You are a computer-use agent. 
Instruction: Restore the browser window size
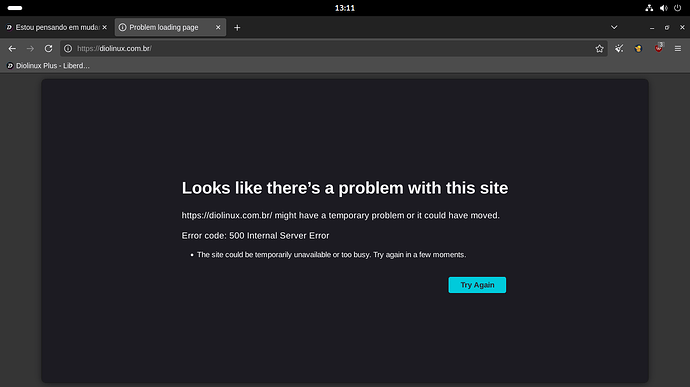click(x=667, y=27)
